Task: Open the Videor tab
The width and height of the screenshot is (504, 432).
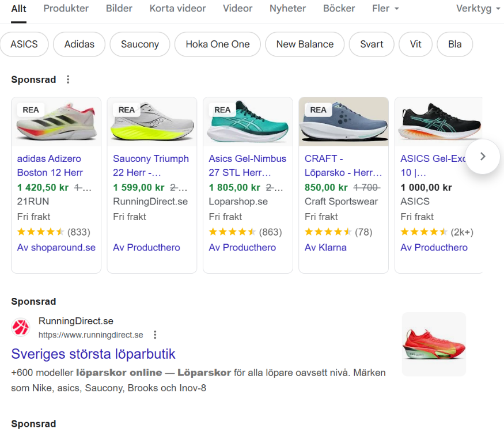Action: point(237,9)
